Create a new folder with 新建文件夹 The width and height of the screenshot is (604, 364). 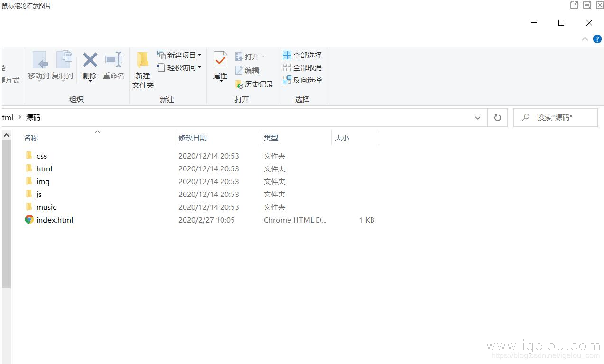pyautogui.click(x=143, y=69)
